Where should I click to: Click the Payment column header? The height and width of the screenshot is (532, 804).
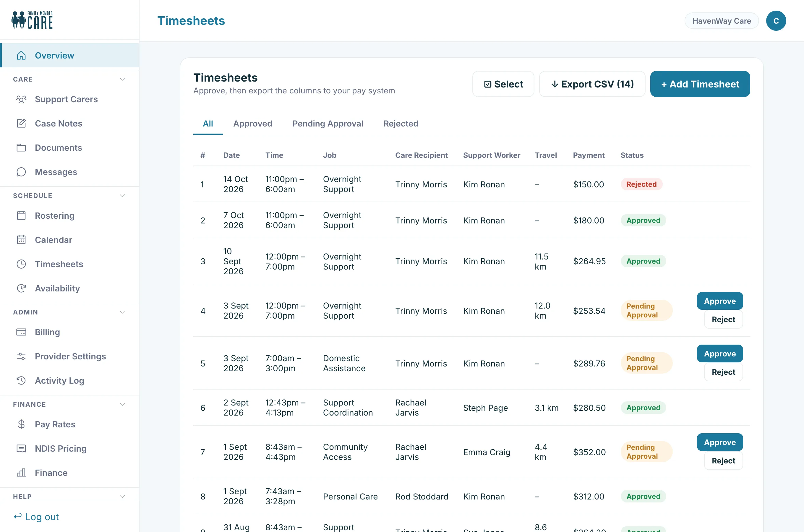click(x=589, y=155)
